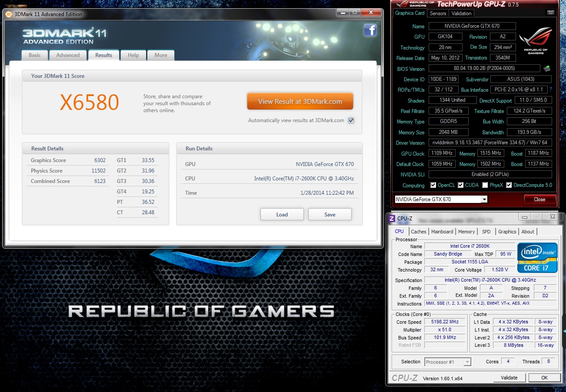This screenshot has height=392, width=566.
Task: Click the Threads value 8 in CPU-Z
Action: point(549,361)
